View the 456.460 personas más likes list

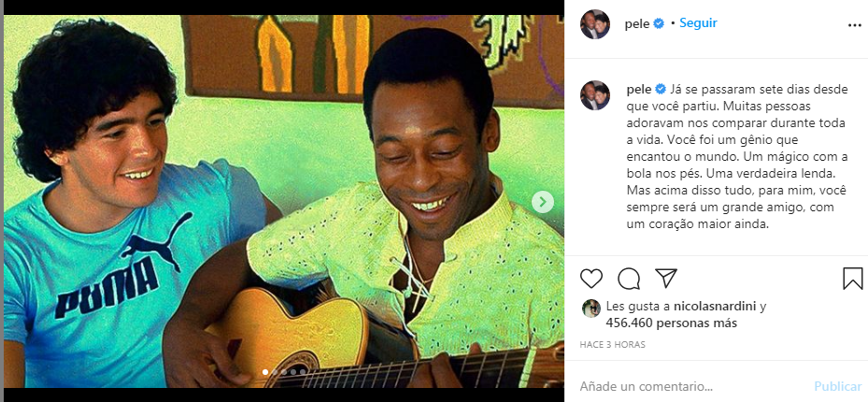click(x=672, y=323)
